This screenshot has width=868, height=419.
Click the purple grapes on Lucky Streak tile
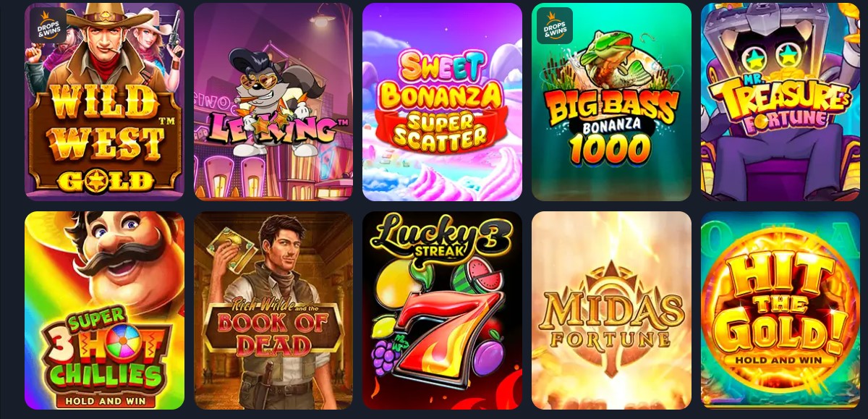[x=387, y=357]
